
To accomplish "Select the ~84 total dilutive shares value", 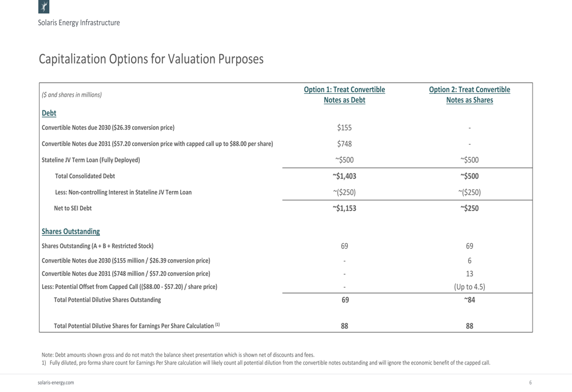I will click(470, 300).
